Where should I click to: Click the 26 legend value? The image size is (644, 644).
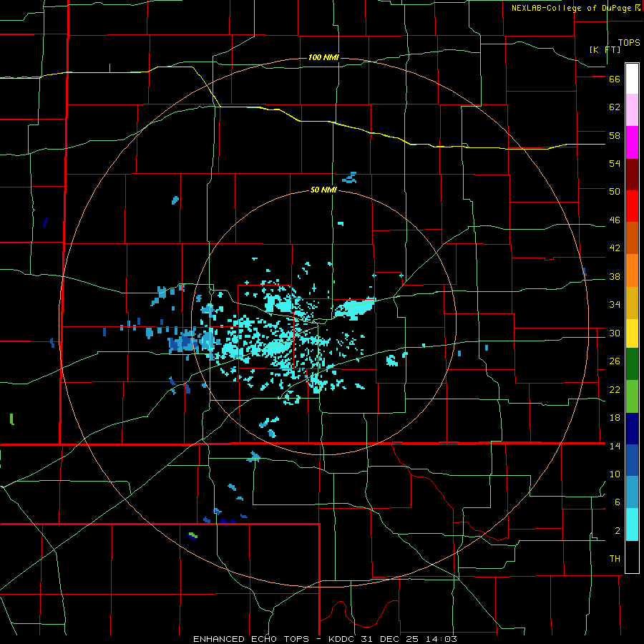point(615,361)
